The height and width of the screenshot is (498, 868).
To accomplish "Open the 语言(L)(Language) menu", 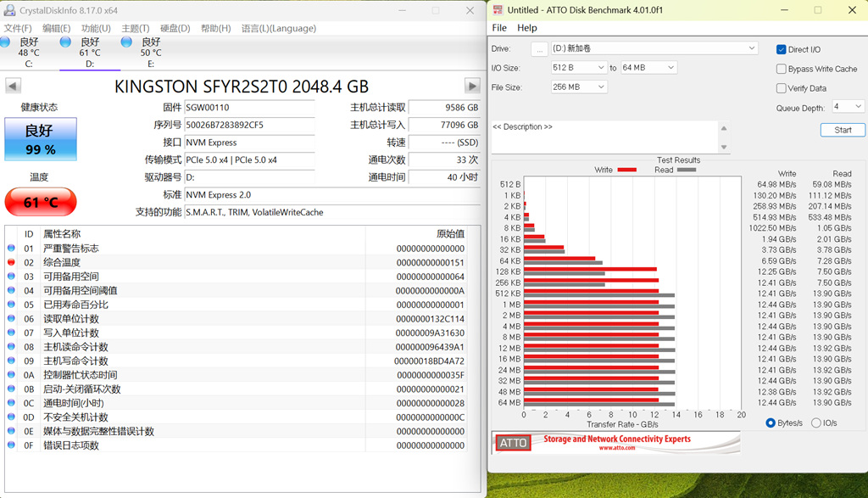I will tap(278, 28).
